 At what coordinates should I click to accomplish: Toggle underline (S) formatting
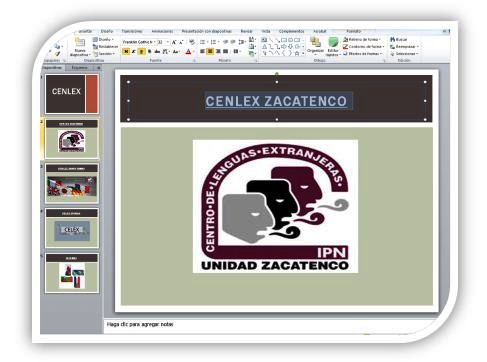[x=141, y=51]
